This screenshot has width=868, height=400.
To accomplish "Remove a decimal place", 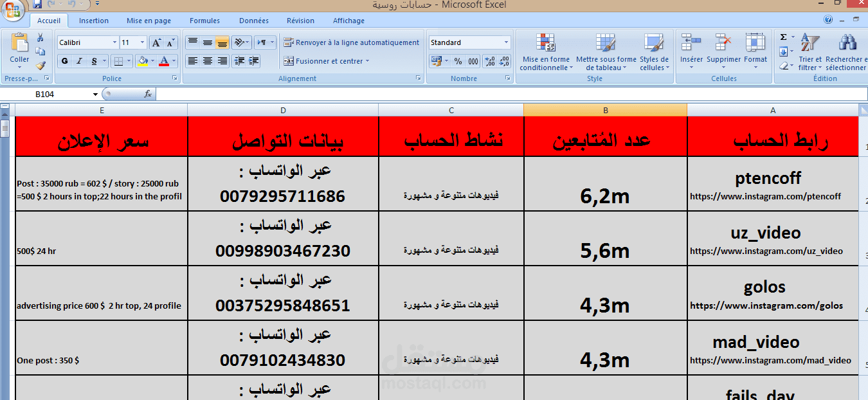I will click(504, 61).
